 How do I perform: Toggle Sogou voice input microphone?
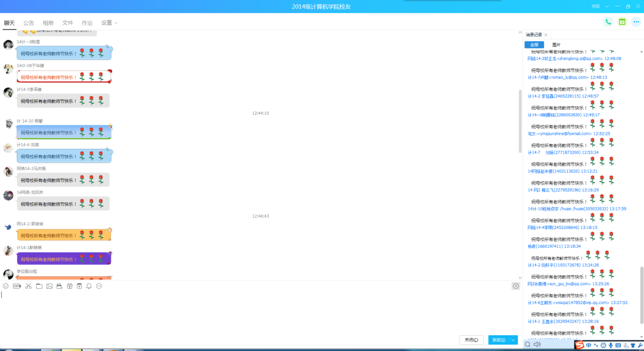point(611,345)
